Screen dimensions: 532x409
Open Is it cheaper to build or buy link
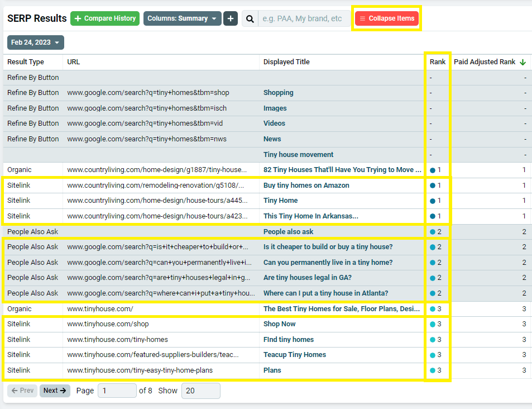coord(328,247)
